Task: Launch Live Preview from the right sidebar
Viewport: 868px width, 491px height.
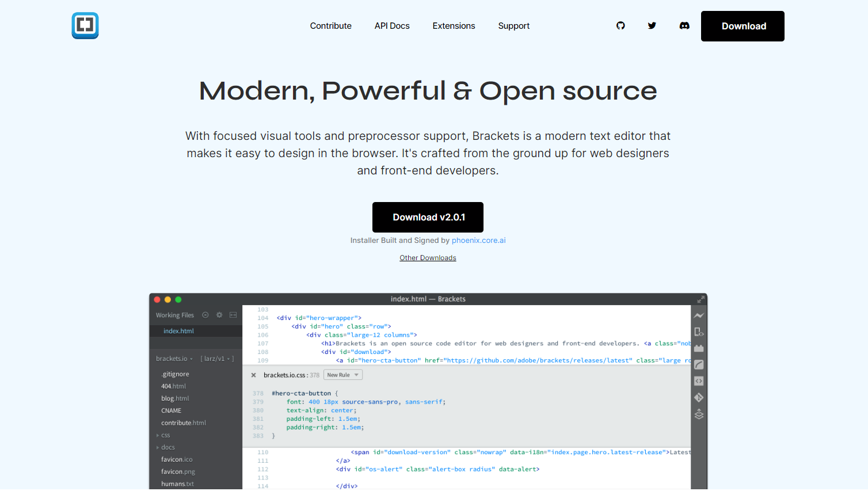Action: 698,315
